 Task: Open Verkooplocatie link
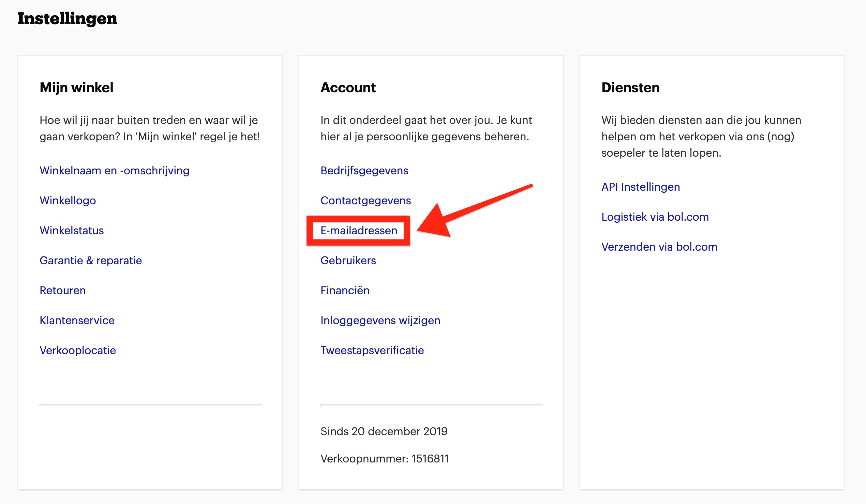[x=78, y=350]
